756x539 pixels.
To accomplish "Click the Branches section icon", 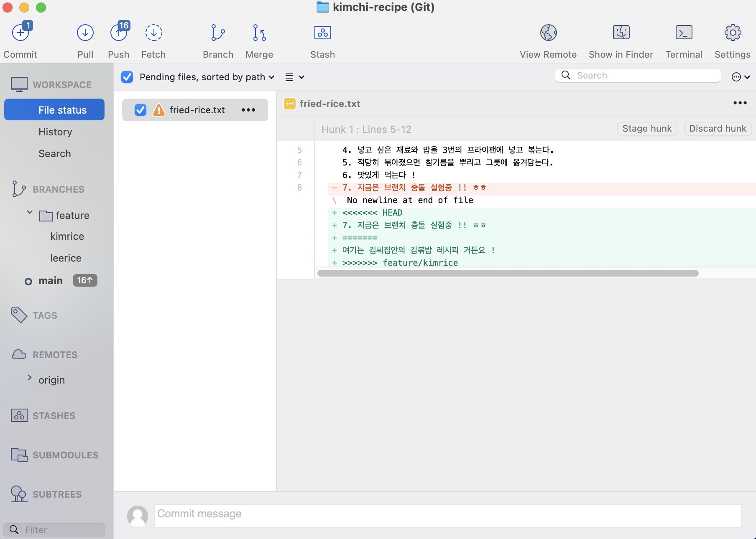I will (19, 189).
